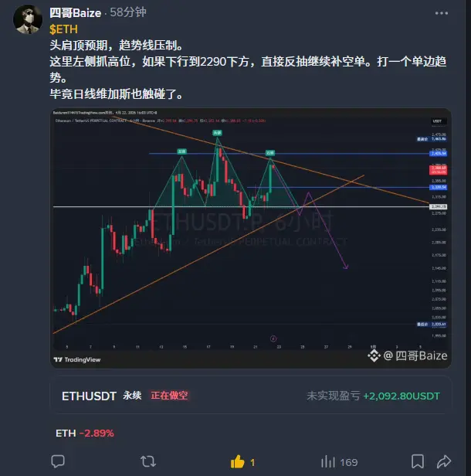This screenshot has width=471, height=476.
Task: Open the ETHUSDT chart image
Action: click(251, 238)
